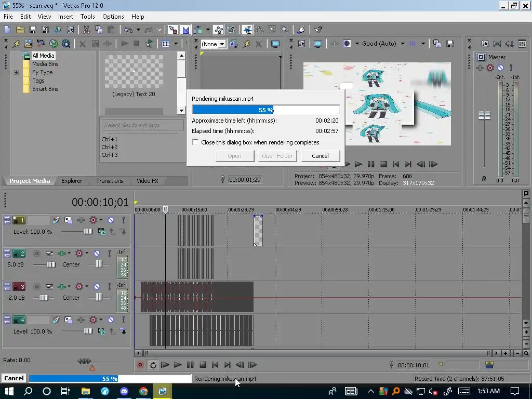This screenshot has width=532, height=399.
Task: Copy selection with the copy icon
Action: pyautogui.click(x=99, y=30)
